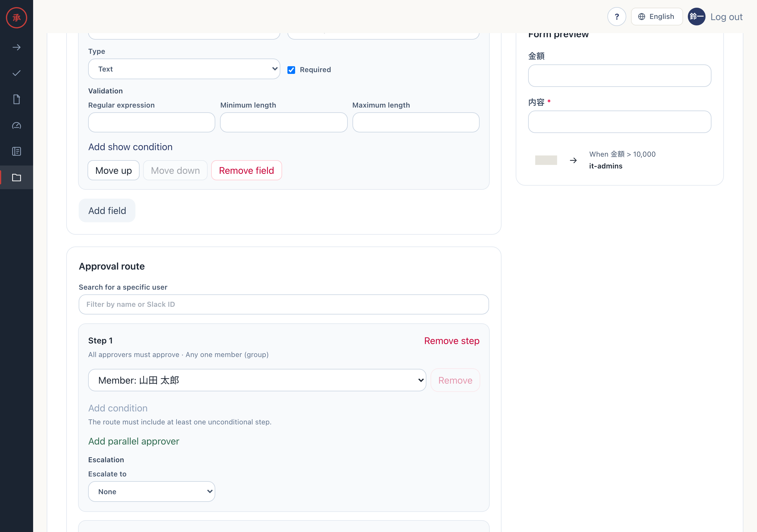This screenshot has width=757, height=532.
Task: Click the it-admins route label
Action: (x=605, y=166)
